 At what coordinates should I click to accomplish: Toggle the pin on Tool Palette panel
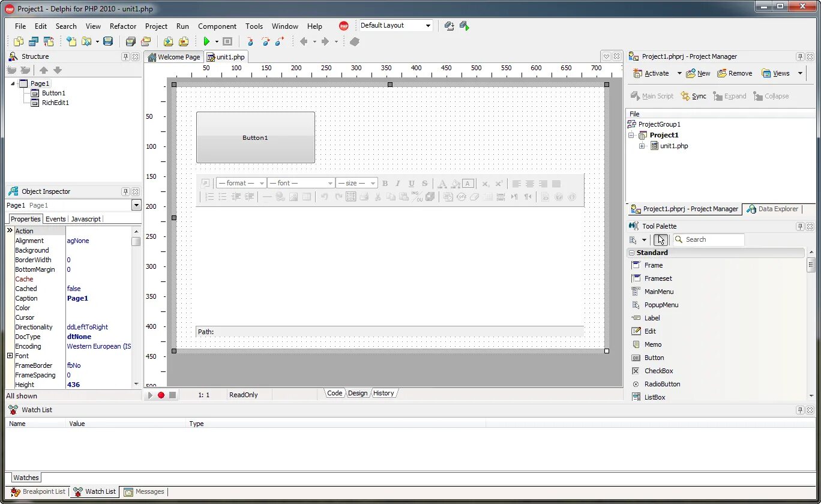800,226
